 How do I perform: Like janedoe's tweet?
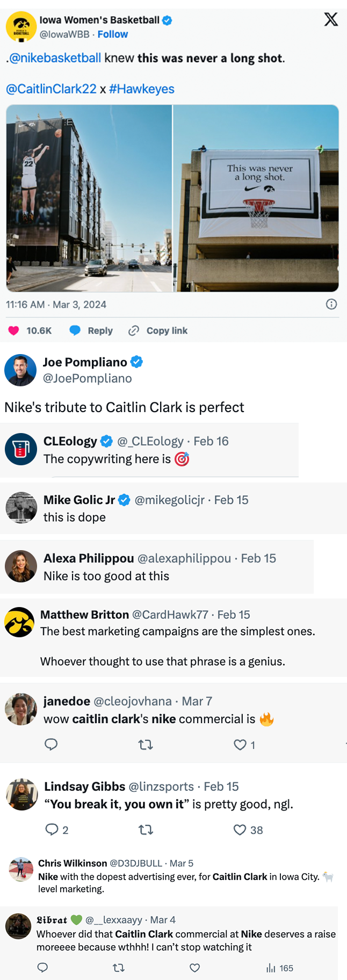[240, 745]
